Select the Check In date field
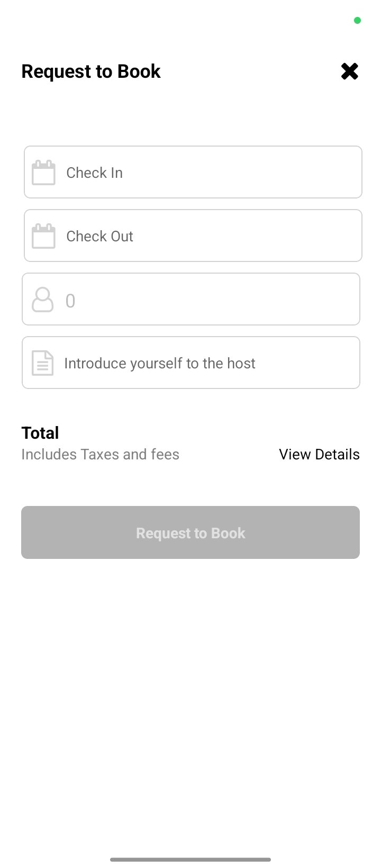Viewport: 381px width, 868px height. (193, 172)
